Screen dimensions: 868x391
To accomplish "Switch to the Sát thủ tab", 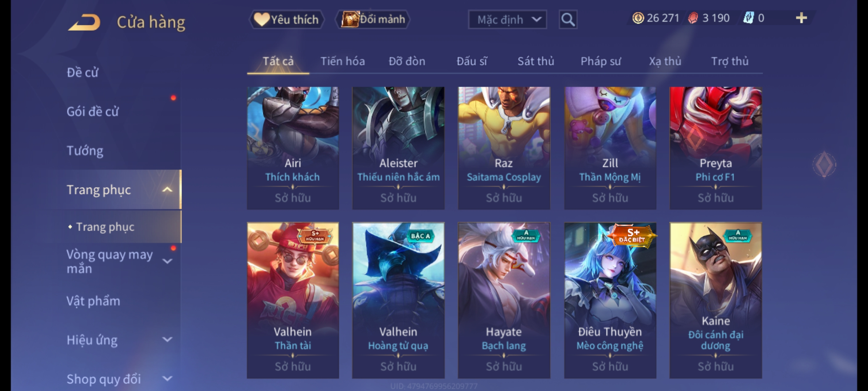I will (x=536, y=62).
